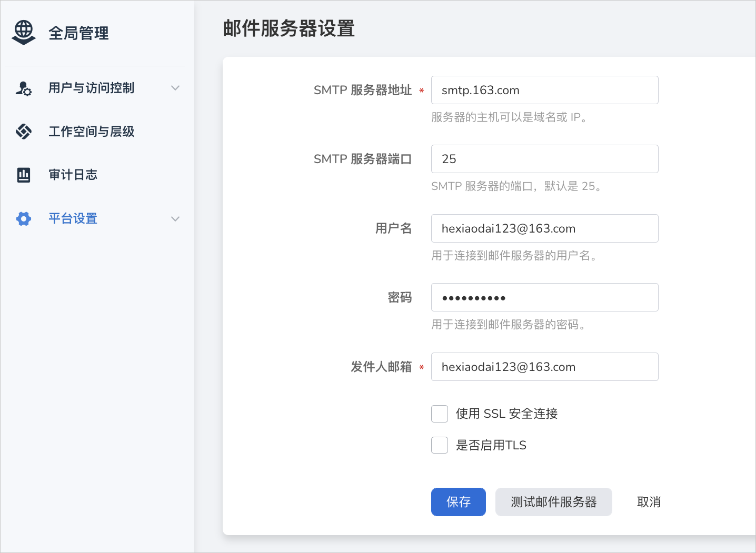
Task: Toggle 是否启用TLS checkbox
Action: 440,445
